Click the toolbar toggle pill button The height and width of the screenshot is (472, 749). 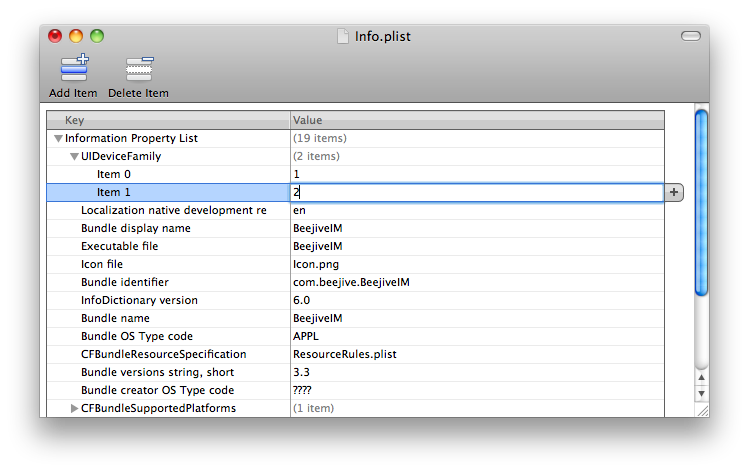(x=691, y=37)
